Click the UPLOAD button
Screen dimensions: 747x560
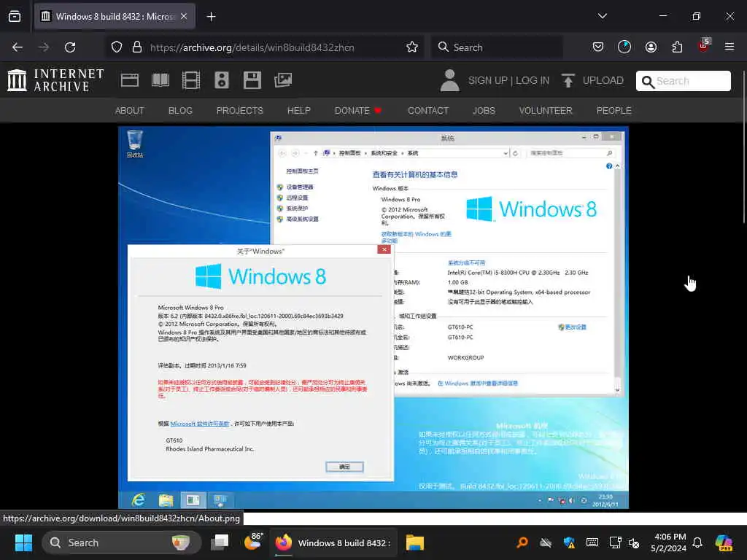[592, 80]
